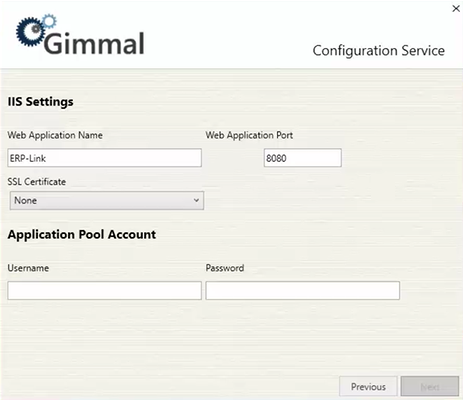This screenshot has width=463, height=400.
Task: Click the Gimmal gear logo icon
Action: coord(30,32)
